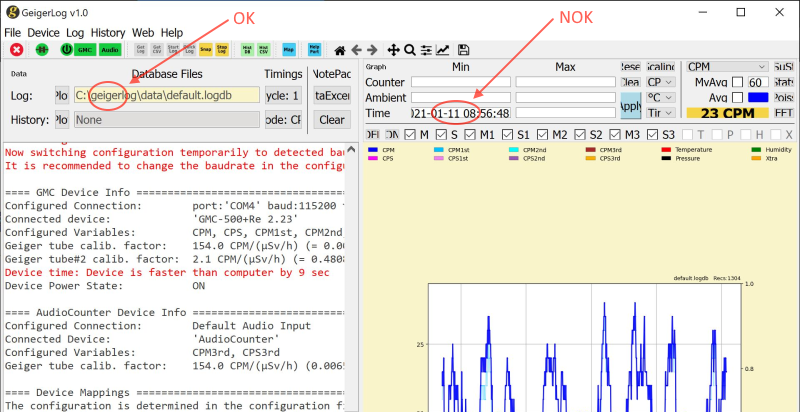Screen dimensions: 800x412
Task: Click the Hist DB toolbar icon
Action: (x=247, y=49)
